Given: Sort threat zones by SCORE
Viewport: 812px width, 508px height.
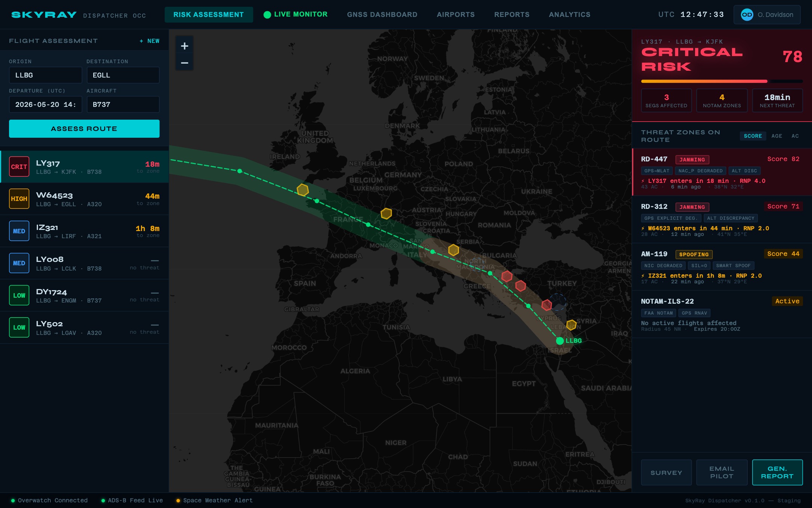Looking at the screenshot, I should [x=753, y=136].
